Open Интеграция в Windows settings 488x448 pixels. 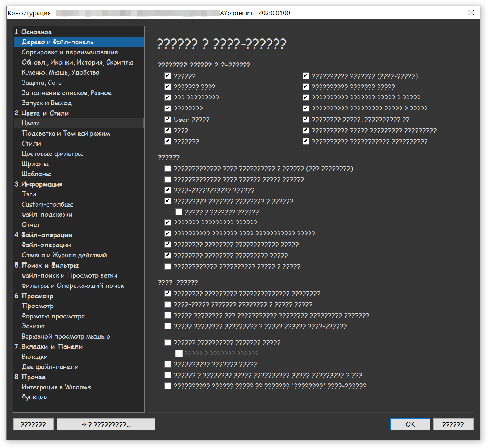tap(56, 387)
